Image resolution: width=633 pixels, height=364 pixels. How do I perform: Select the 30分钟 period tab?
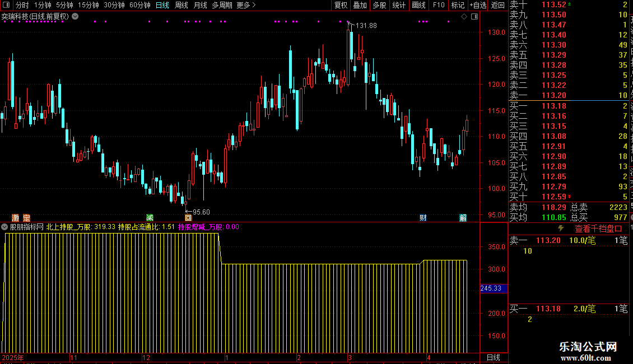pyautogui.click(x=114, y=5)
